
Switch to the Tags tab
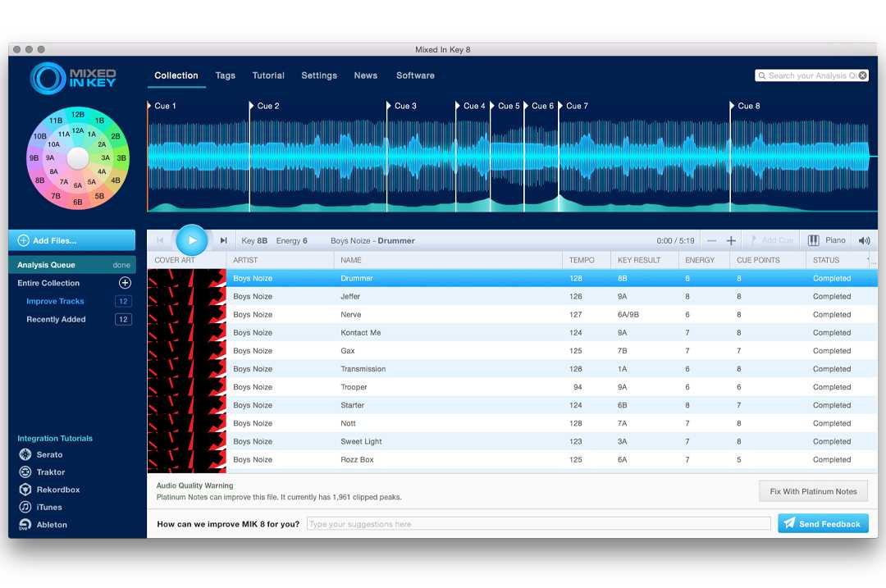225,75
